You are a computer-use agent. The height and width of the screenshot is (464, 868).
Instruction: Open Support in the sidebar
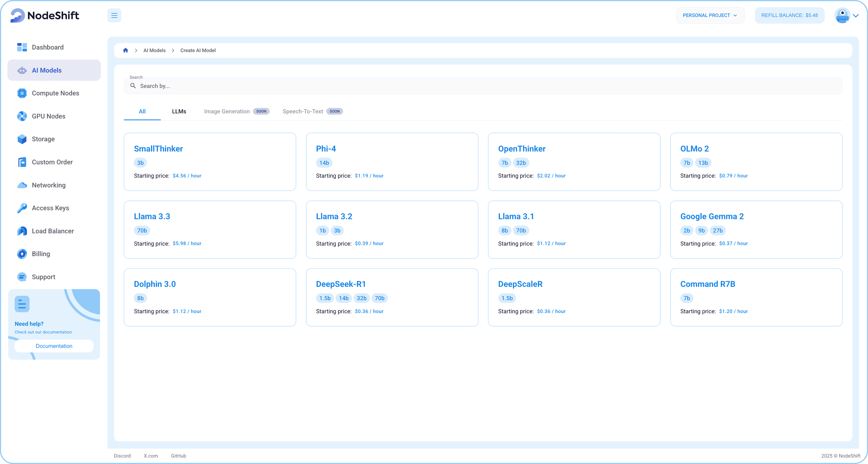(x=54, y=277)
